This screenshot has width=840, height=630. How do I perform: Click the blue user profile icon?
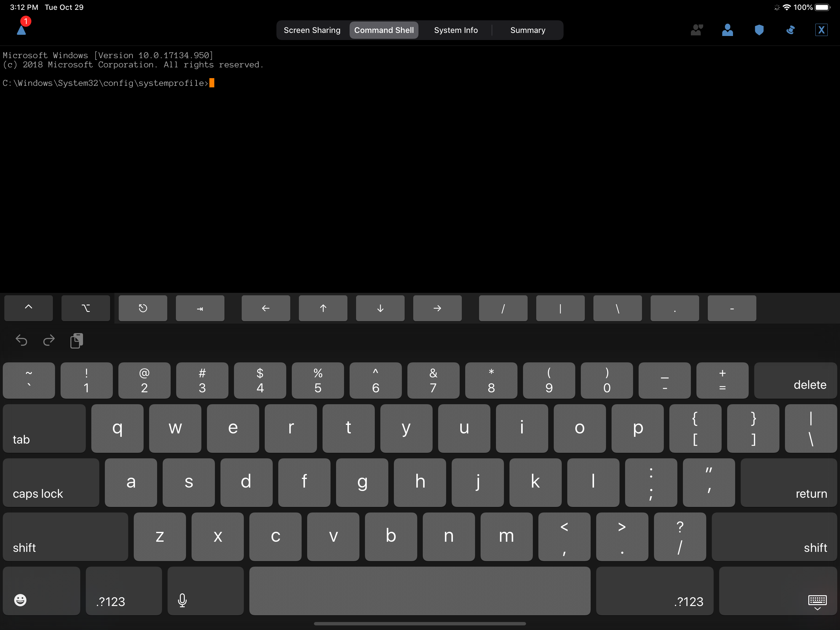[727, 30]
